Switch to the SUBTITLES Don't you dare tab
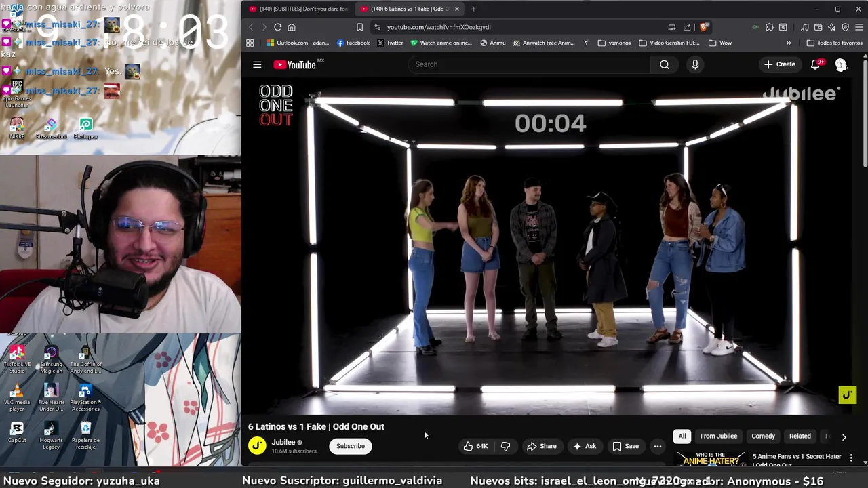Viewport: 868px width, 488px height. tap(298, 9)
